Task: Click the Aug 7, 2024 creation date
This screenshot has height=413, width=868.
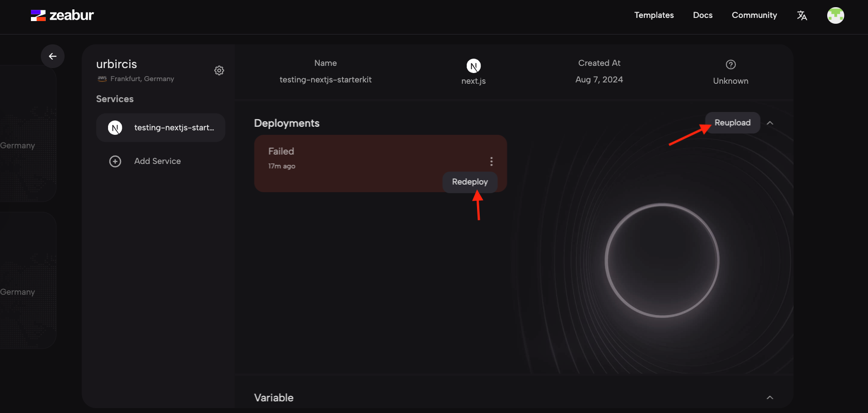Action: click(x=599, y=80)
